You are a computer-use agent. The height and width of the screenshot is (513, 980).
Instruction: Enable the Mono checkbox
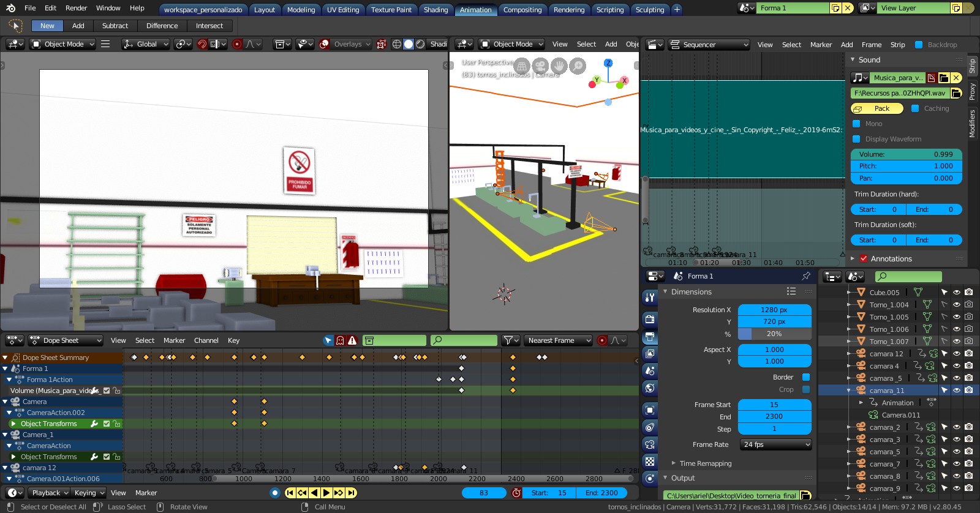856,124
